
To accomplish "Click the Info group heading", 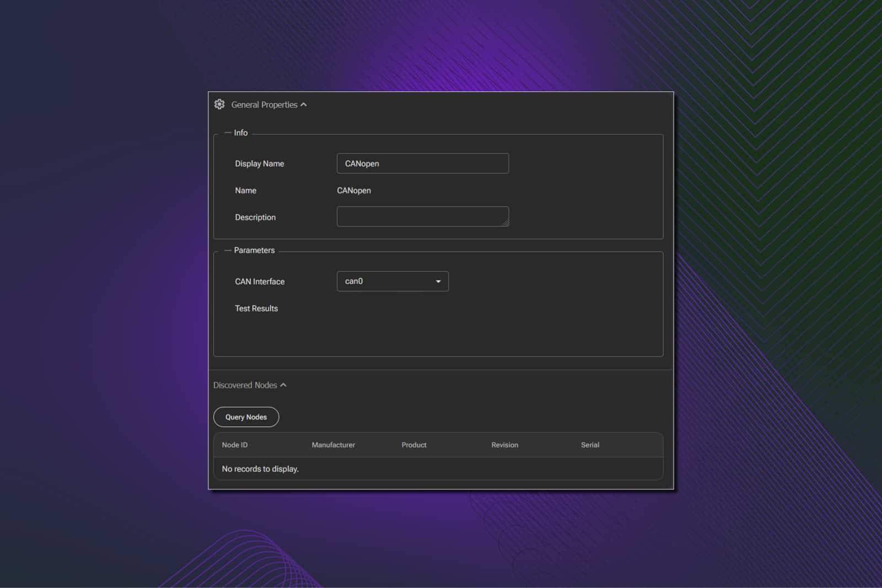I will [241, 133].
